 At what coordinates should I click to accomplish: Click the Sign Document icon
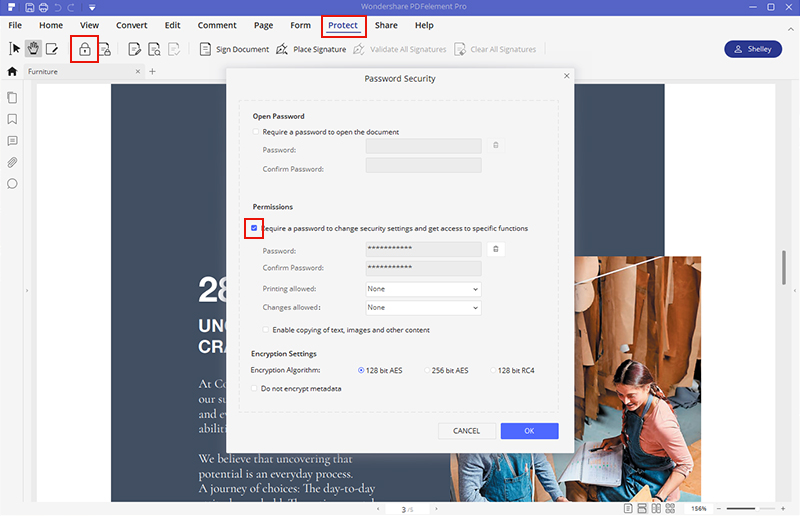205,49
